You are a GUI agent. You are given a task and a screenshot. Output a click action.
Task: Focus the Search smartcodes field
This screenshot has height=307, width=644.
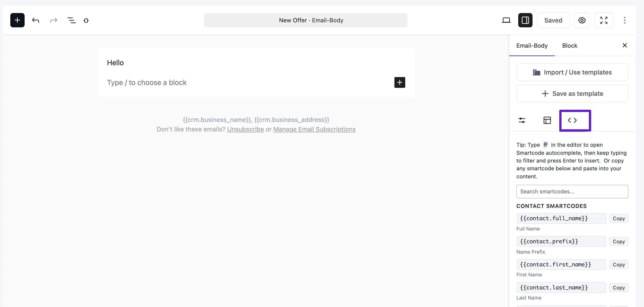tap(572, 192)
